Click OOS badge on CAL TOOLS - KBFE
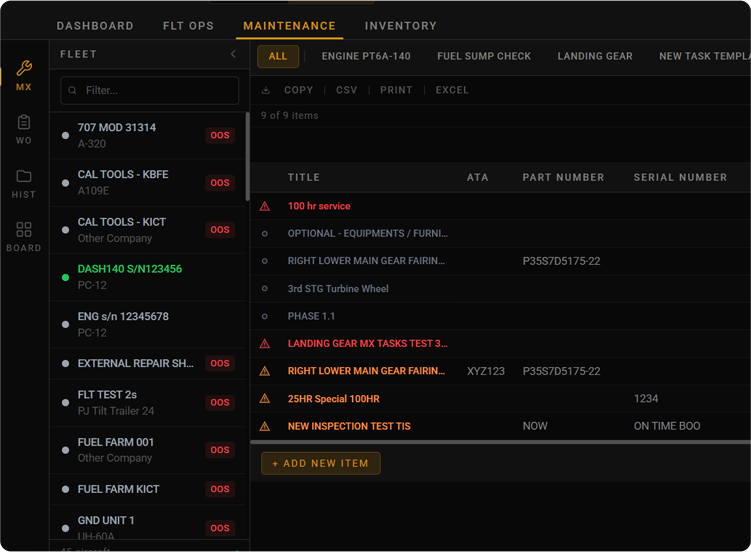This screenshot has width=751, height=552. 220,183
